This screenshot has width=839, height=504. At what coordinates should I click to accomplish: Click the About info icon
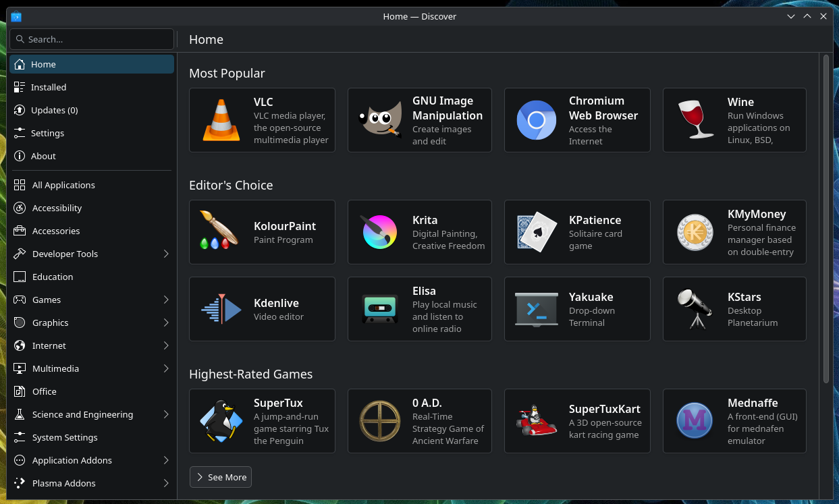(20, 156)
